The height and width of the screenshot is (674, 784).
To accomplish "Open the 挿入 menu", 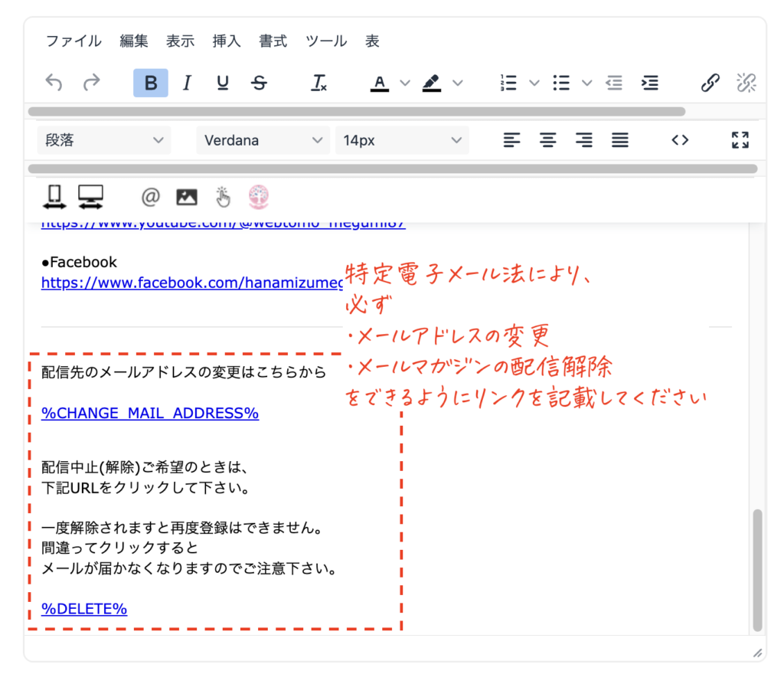I will tap(227, 41).
